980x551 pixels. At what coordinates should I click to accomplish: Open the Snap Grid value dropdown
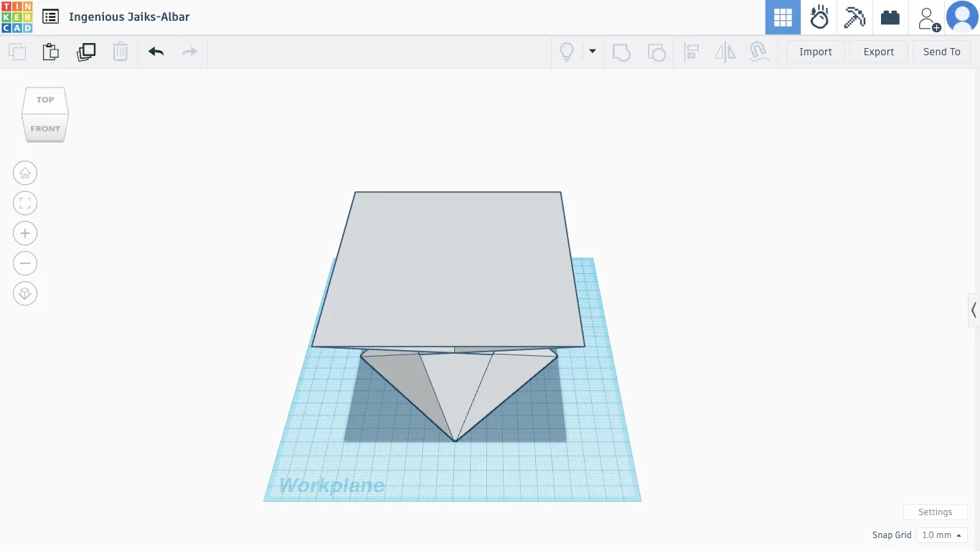(x=942, y=534)
